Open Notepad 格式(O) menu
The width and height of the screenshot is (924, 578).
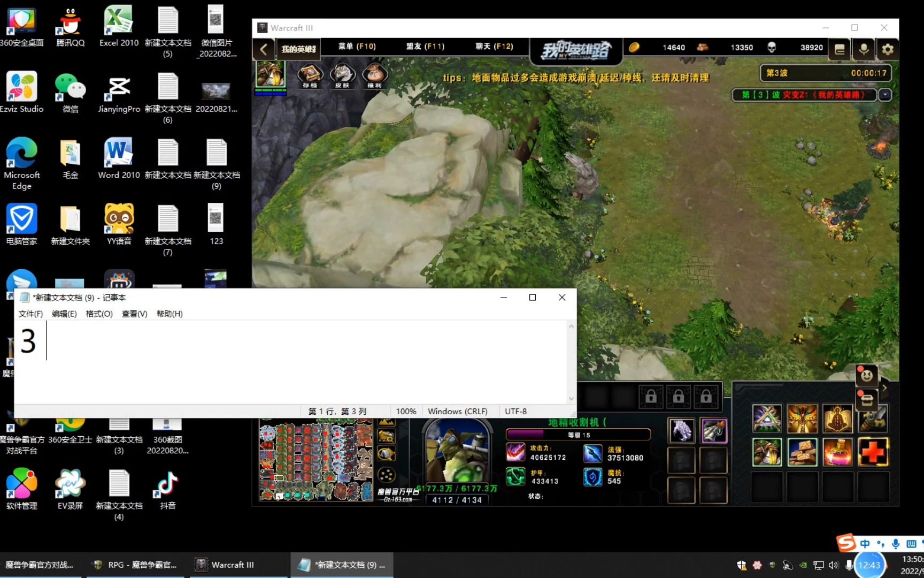pyautogui.click(x=99, y=314)
